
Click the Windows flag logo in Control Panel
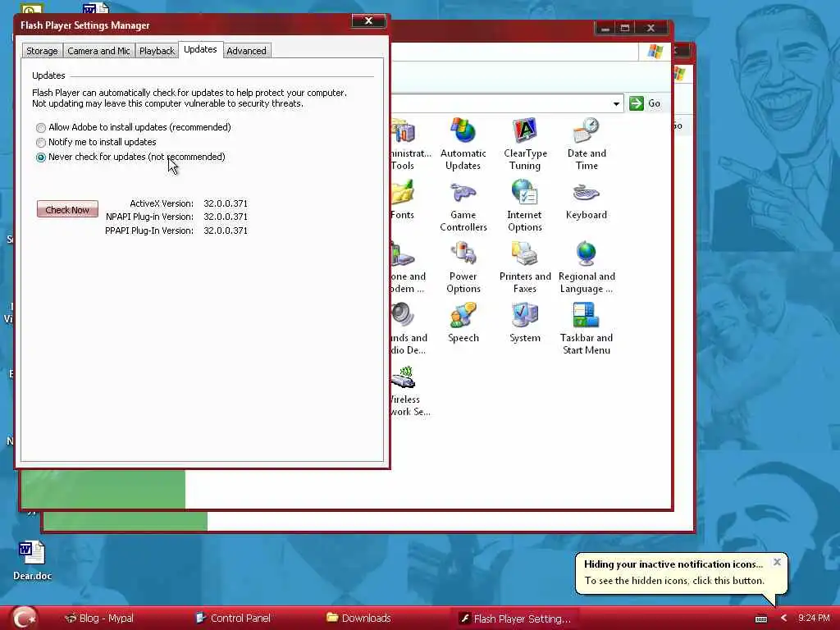655,52
